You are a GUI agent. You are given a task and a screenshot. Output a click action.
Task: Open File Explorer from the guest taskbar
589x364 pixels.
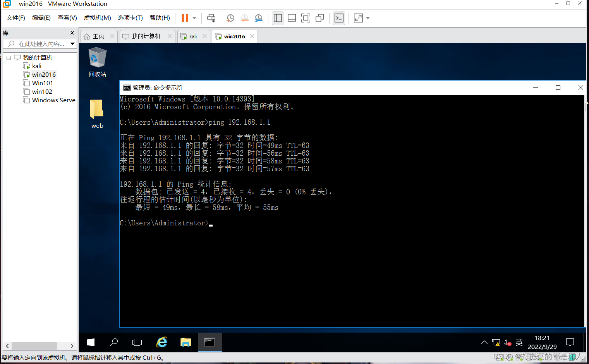(x=186, y=342)
